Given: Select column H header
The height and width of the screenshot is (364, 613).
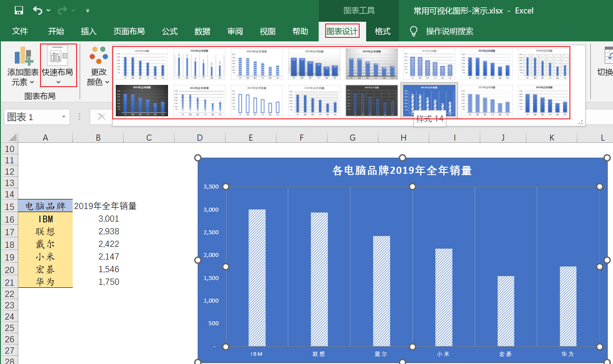Looking at the screenshot, I should click(x=404, y=138).
